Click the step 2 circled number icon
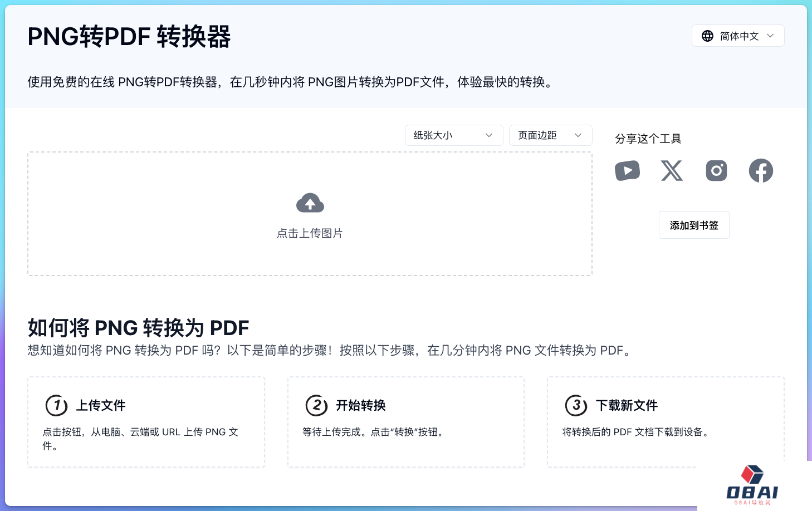This screenshot has height=511, width=812. (x=316, y=406)
